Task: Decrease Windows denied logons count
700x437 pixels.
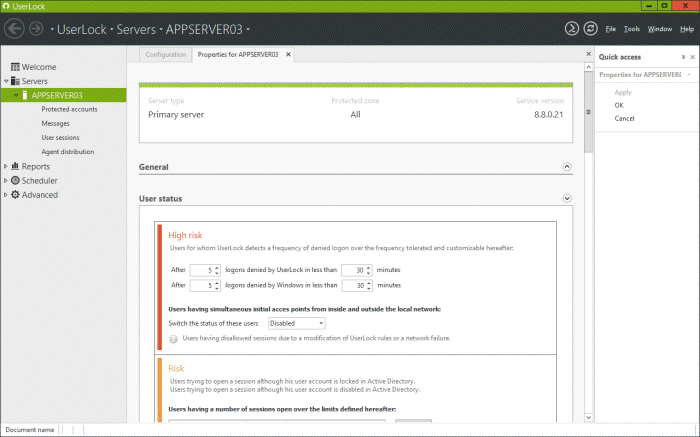Action: (x=217, y=288)
